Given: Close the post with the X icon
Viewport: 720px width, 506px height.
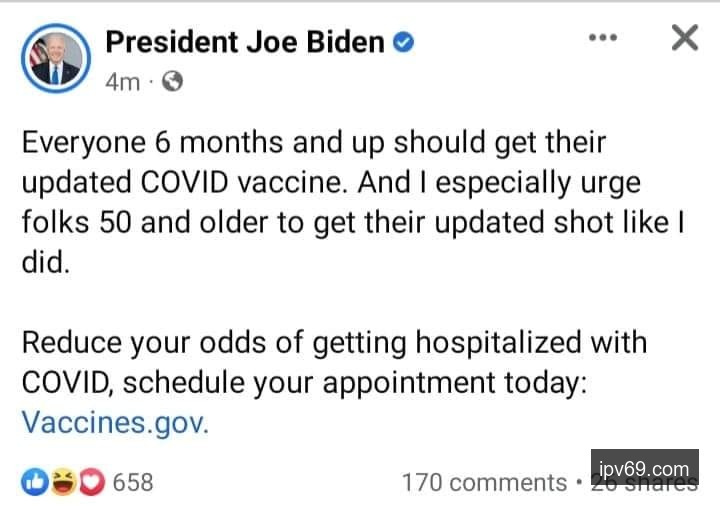Looking at the screenshot, I should pyautogui.click(x=684, y=38).
